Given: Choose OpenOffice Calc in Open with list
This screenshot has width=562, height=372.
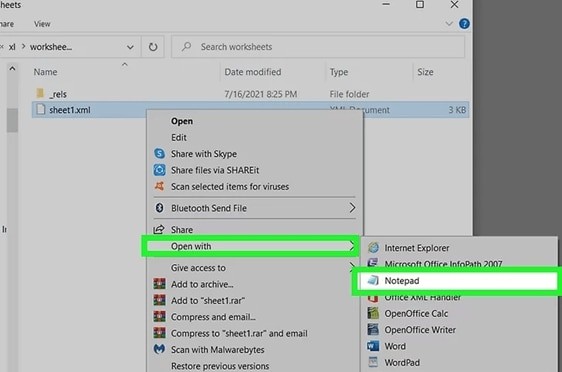Looking at the screenshot, I should pyautogui.click(x=459, y=314).
